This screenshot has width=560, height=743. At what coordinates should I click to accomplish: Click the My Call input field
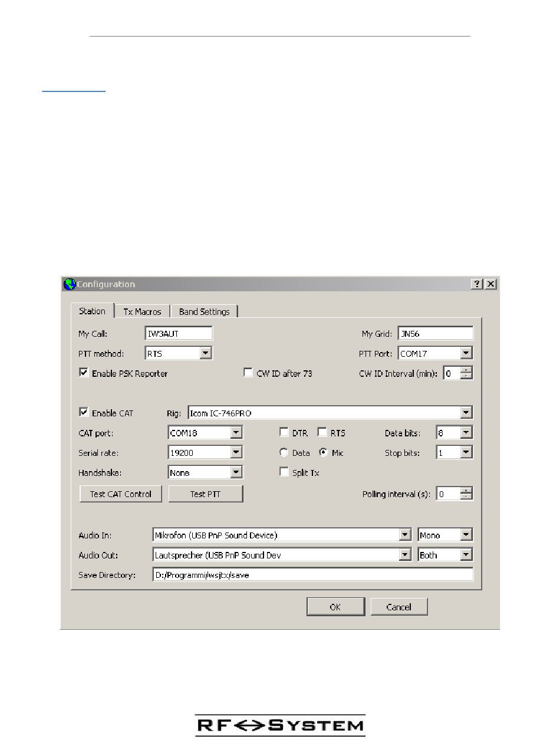click(179, 334)
